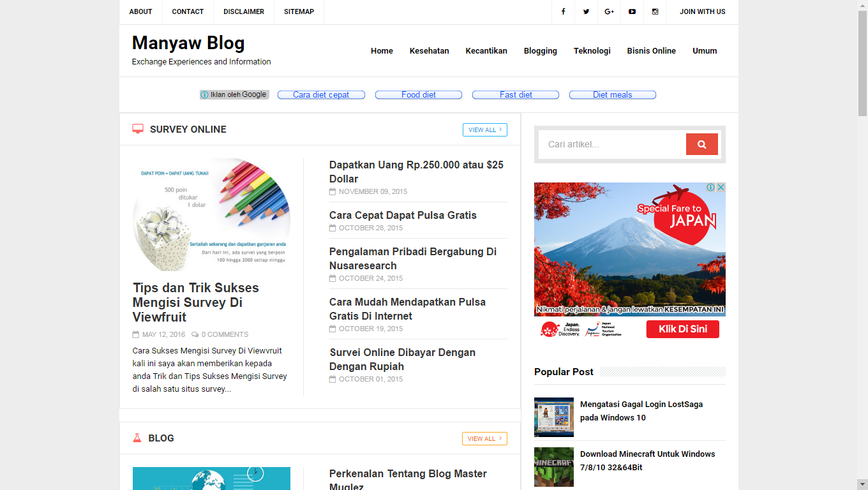Click the LostSaga post thumbnail
Image resolution: width=868 pixels, height=490 pixels.
click(x=554, y=417)
